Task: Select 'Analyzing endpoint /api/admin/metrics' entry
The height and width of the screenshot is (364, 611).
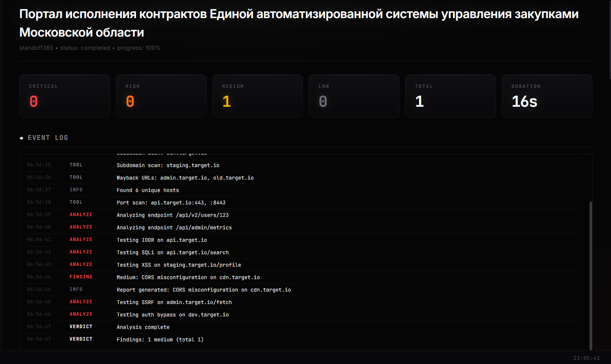Action: pos(304,227)
